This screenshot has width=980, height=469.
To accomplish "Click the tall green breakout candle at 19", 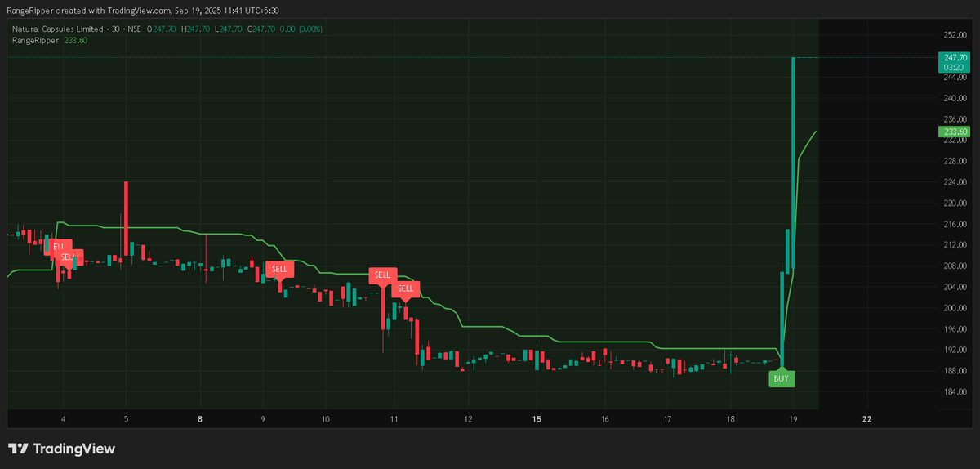I will tap(793, 163).
